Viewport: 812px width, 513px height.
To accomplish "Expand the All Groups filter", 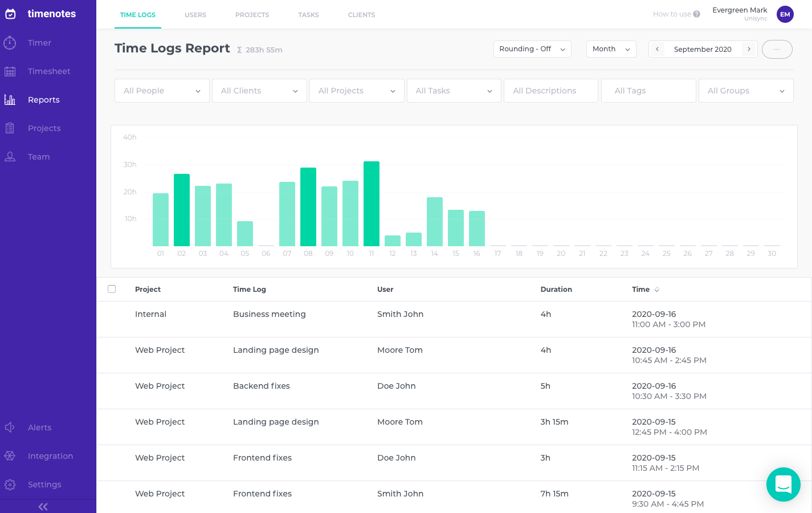I will pos(746,91).
